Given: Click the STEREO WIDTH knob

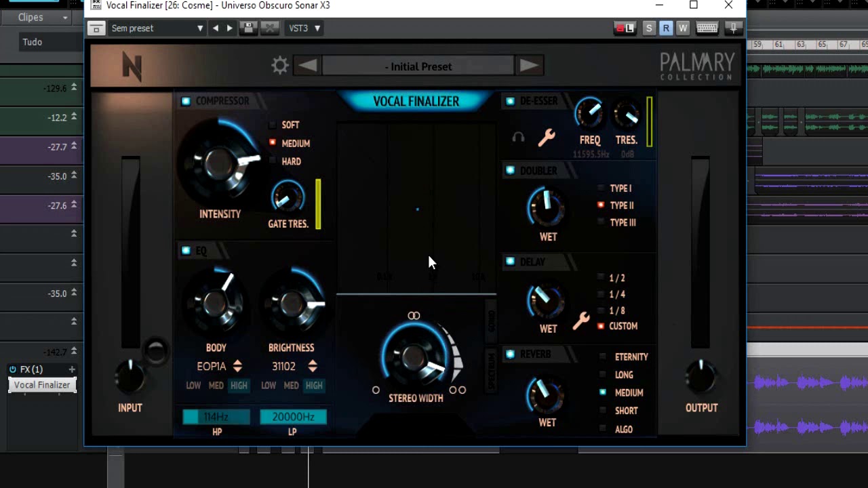Looking at the screenshot, I should 414,358.
